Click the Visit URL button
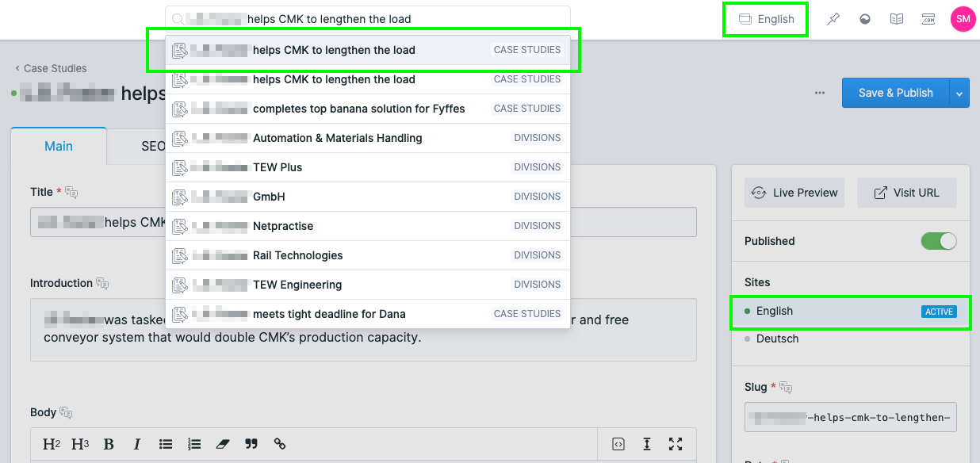Image resolution: width=980 pixels, height=463 pixels. coord(906,192)
